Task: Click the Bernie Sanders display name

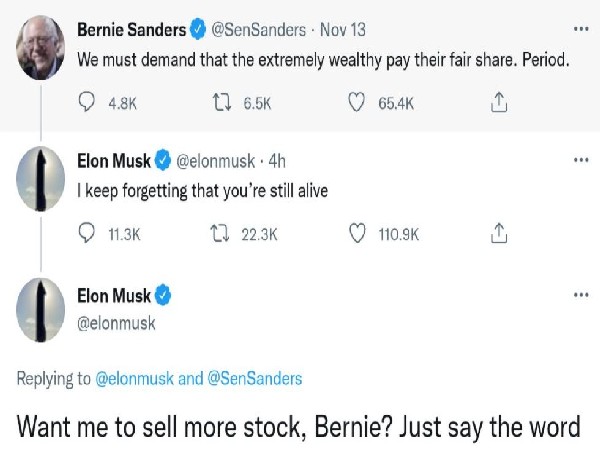Action: click(x=131, y=30)
